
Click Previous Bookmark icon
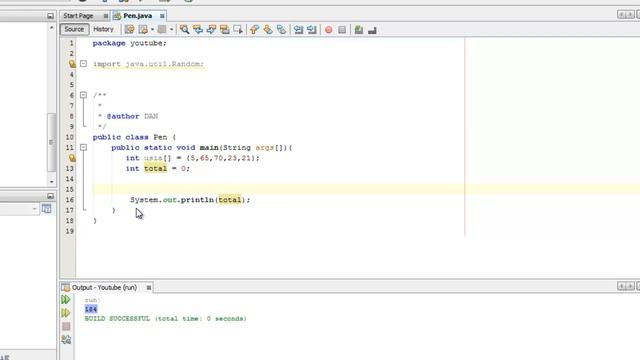coord(254,29)
